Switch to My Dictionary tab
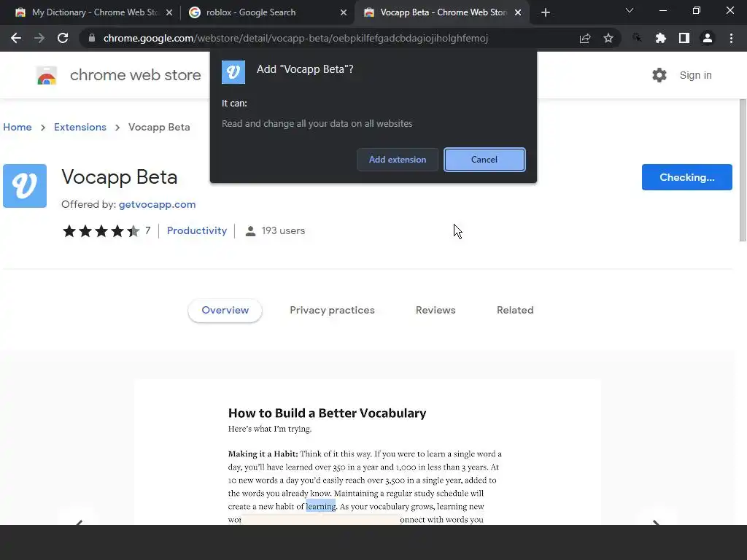 [93, 12]
